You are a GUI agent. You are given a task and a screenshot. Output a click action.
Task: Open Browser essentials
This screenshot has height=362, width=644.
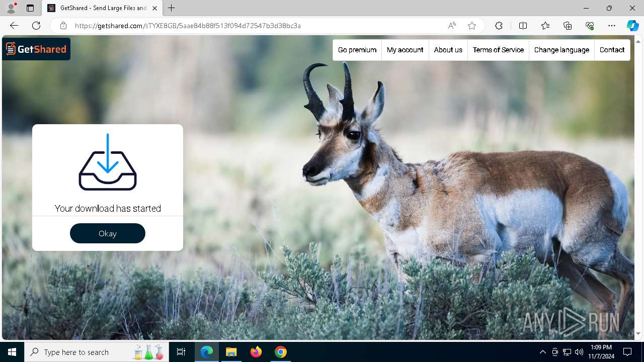coord(590,26)
